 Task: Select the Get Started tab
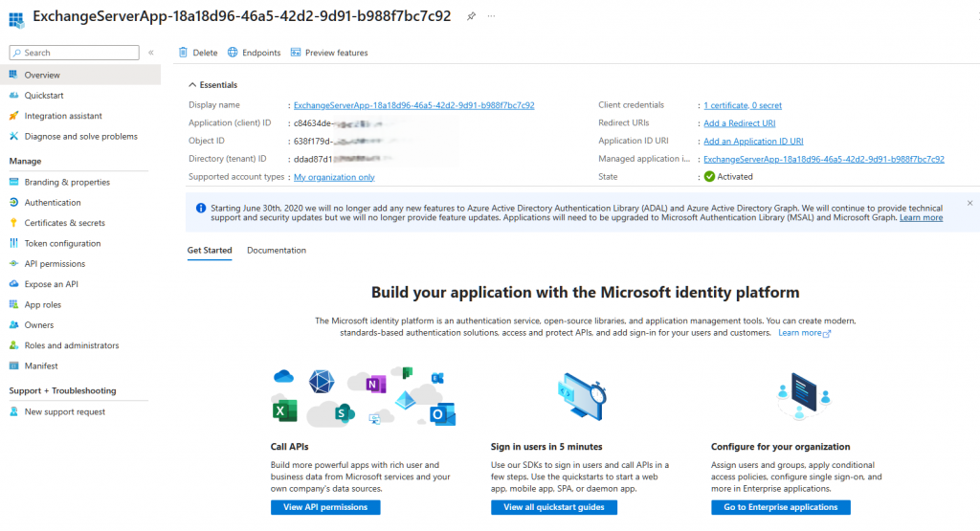point(210,251)
